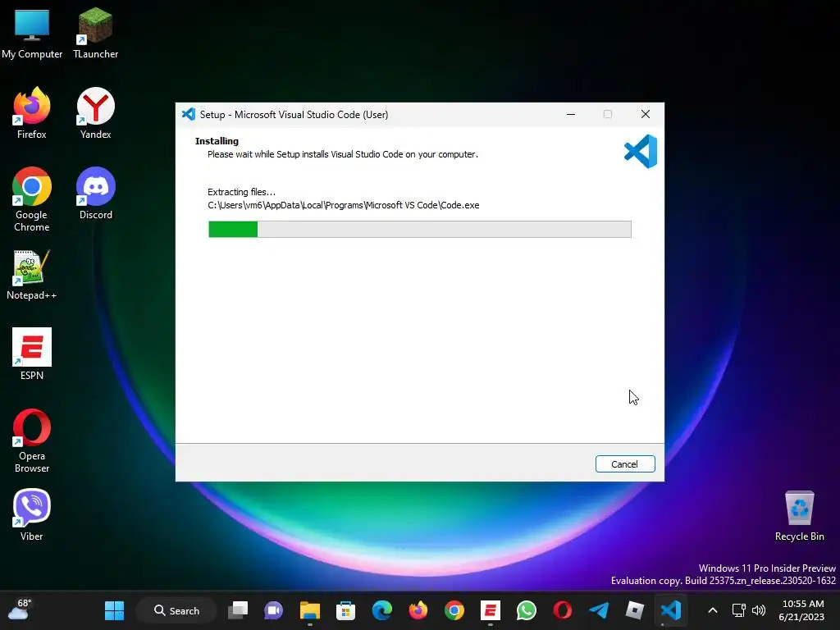The height and width of the screenshot is (630, 840).
Task: Open the weather widget showing 68°
Action: coord(20,610)
